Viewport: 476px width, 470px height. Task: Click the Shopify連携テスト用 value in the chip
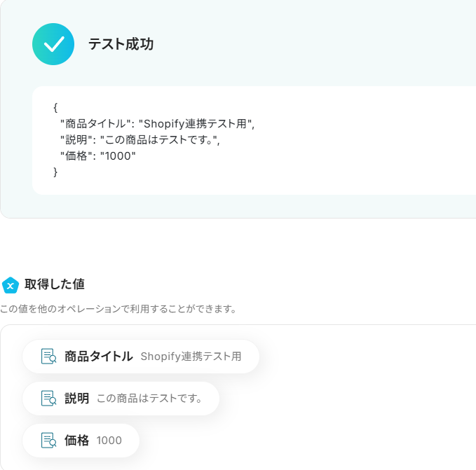(x=191, y=357)
